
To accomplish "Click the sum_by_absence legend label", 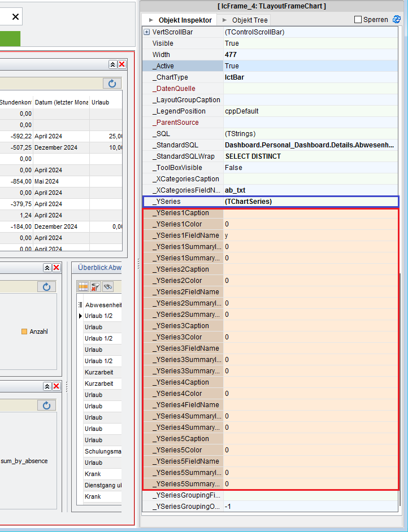I will [24, 461].
